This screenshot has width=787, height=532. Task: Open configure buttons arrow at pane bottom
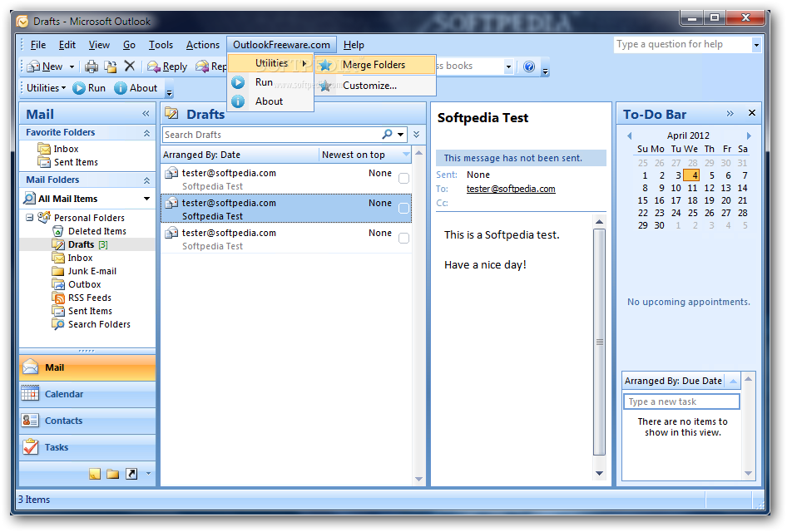pyautogui.click(x=148, y=473)
